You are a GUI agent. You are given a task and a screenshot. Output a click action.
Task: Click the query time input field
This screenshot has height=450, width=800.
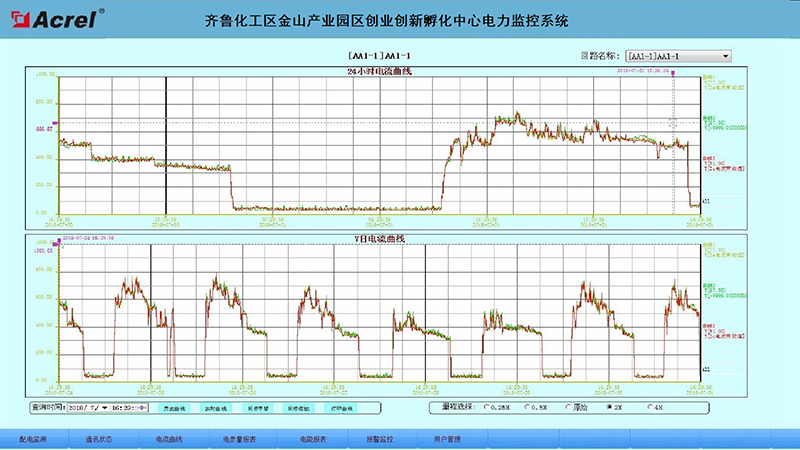pos(130,408)
